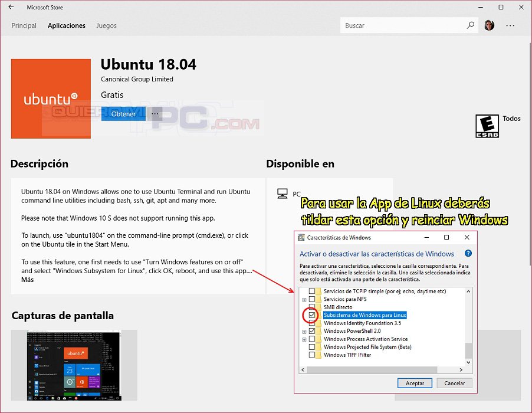This screenshot has width=532, height=413.
Task: Click the Obtener button
Action: pos(123,114)
